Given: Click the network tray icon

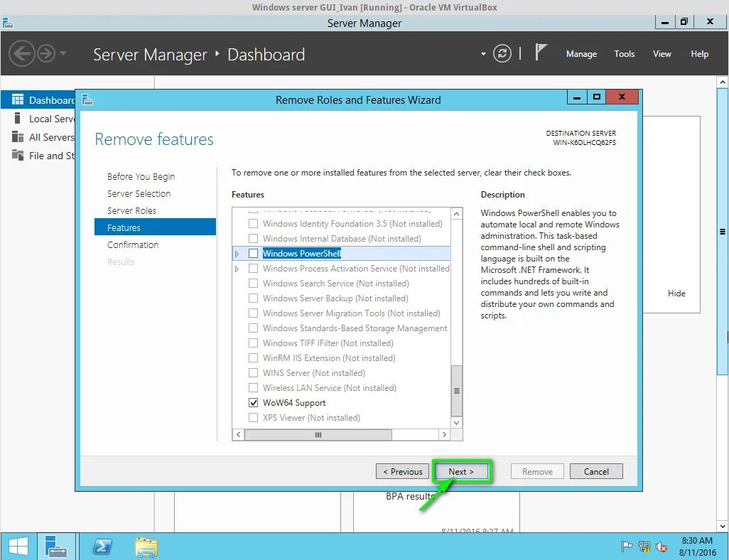Looking at the screenshot, I should pos(644,546).
